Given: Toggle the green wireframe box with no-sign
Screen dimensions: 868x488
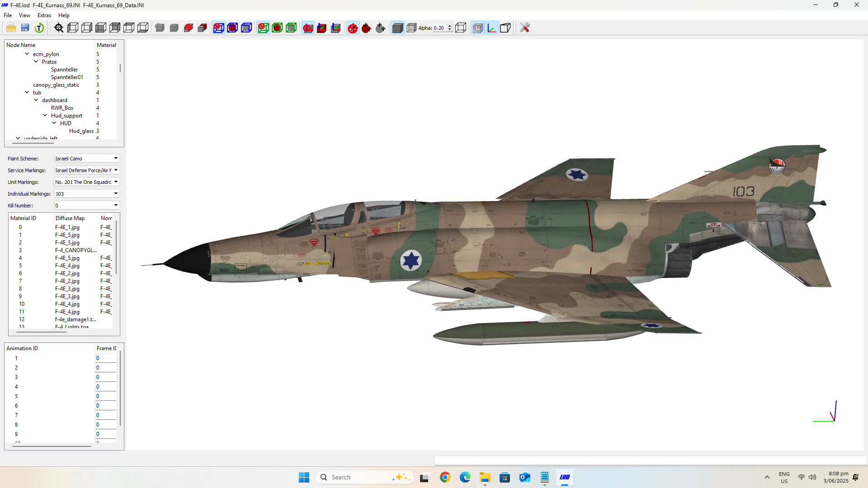Looking at the screenshot, I should (x=263, y=28).
